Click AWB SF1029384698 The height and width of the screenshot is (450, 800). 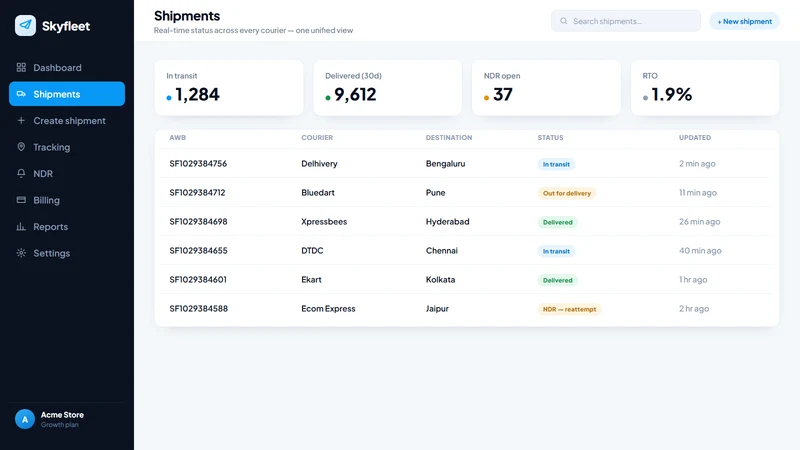(x=198, y=222)
